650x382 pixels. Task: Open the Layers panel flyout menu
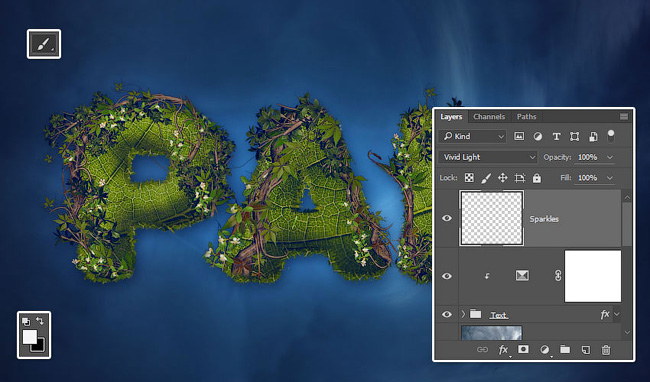[x=624, y=117]
